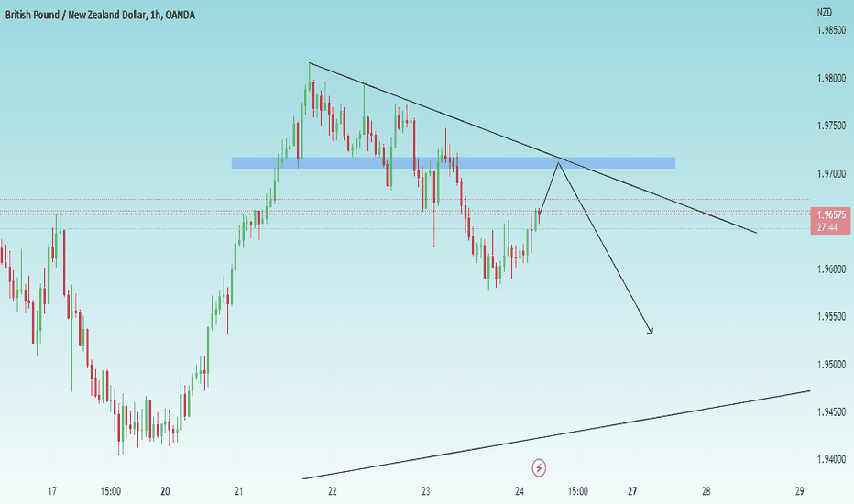Click the date label 20 on time axis
Viewport: 854px width, 504px height.
pyautogui.click(x=165, y=491)
